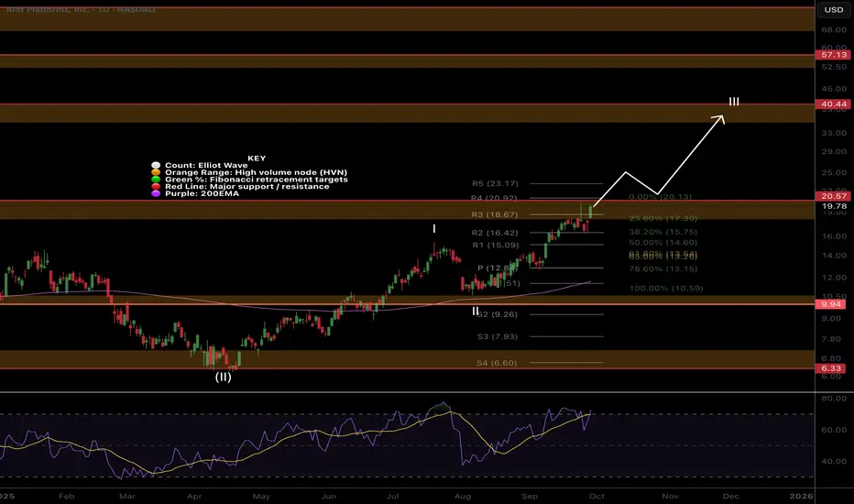Click the red support/resistance legend dot
The image size is (854, 504).
156,186
